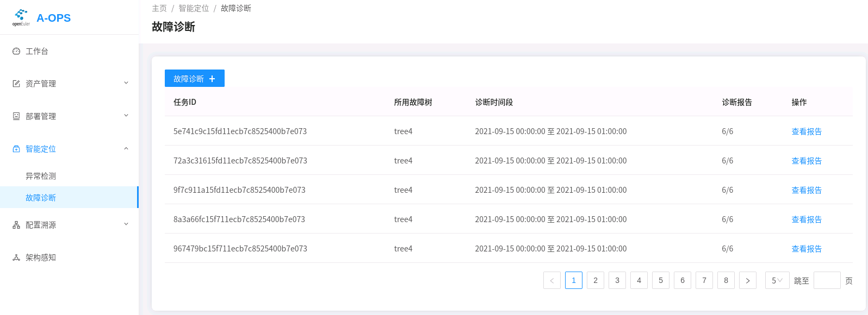
Task: Collapse the 智能定位 menu chevron
Action: (x=126, y=148)
